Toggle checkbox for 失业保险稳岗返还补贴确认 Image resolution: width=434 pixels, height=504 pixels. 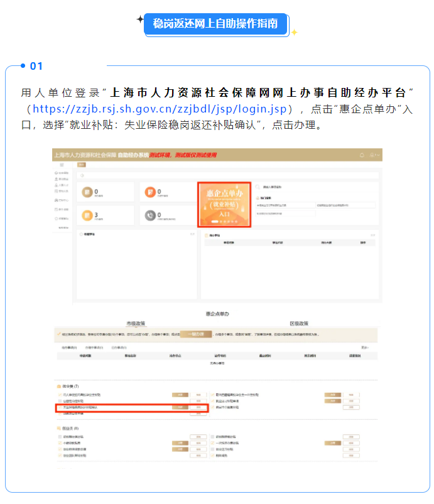[59, 408]
